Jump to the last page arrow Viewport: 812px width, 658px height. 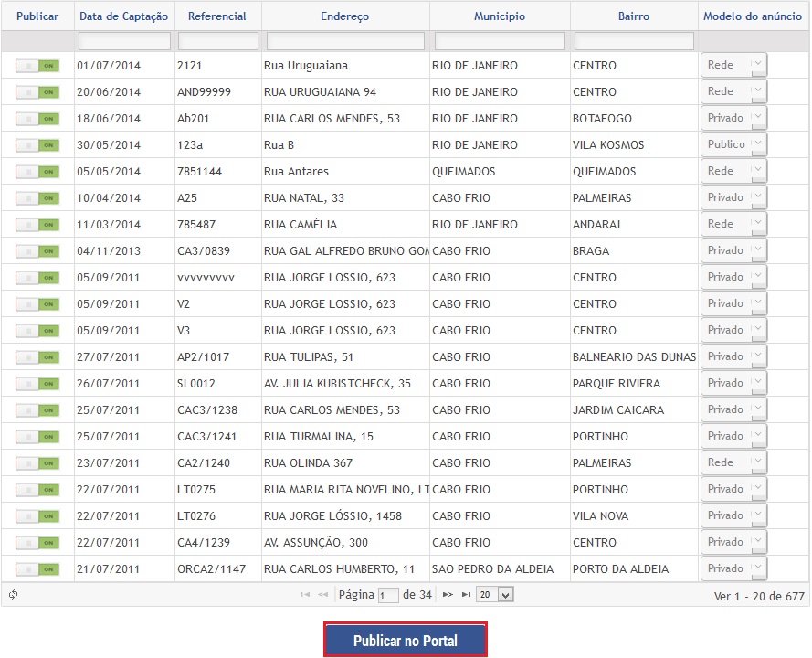pos(466,595)
